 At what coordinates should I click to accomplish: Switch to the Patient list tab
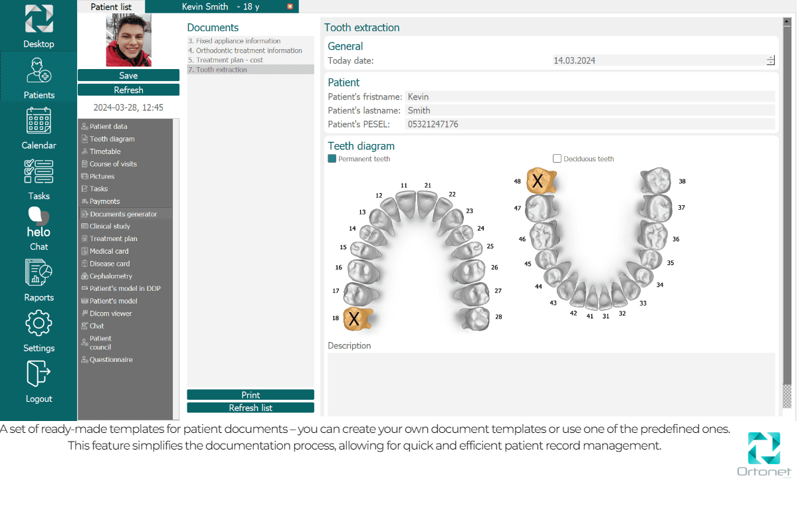[111, 7]
